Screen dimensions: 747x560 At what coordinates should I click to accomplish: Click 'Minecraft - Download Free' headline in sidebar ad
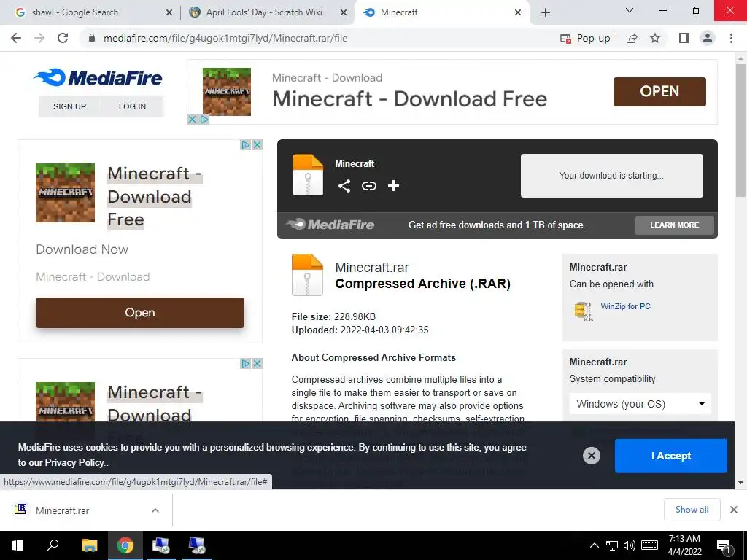point(155,197)
